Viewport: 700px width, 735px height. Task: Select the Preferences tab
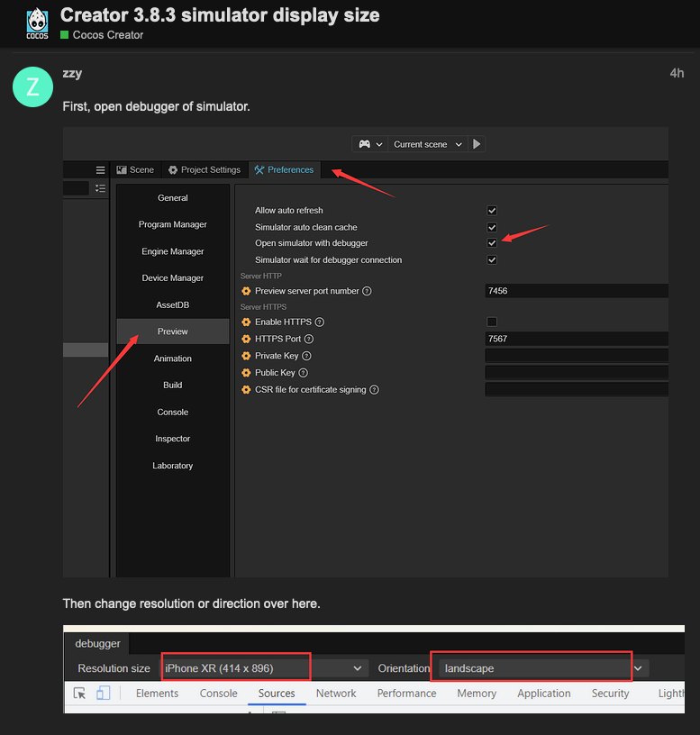click(x=284, y=169)
